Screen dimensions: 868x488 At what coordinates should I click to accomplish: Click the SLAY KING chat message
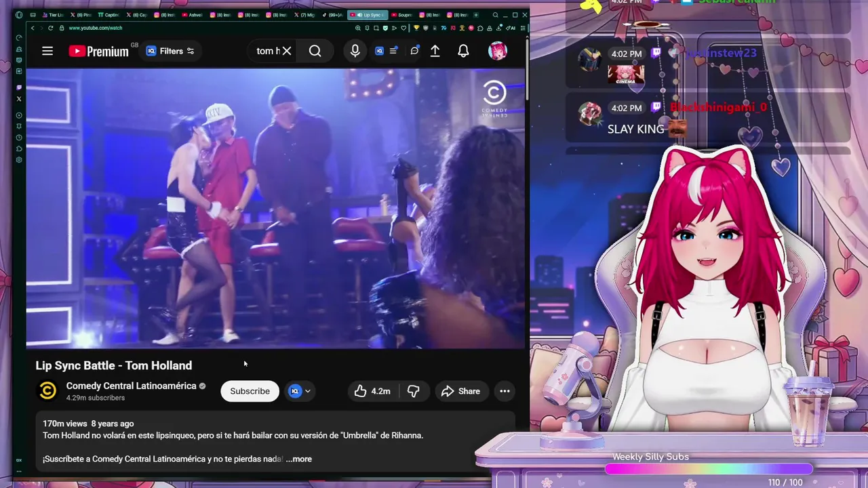pos(635,129)
